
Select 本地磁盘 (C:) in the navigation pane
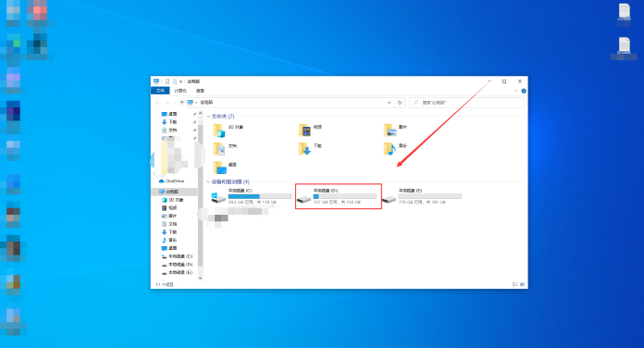[x=177, y=256]
